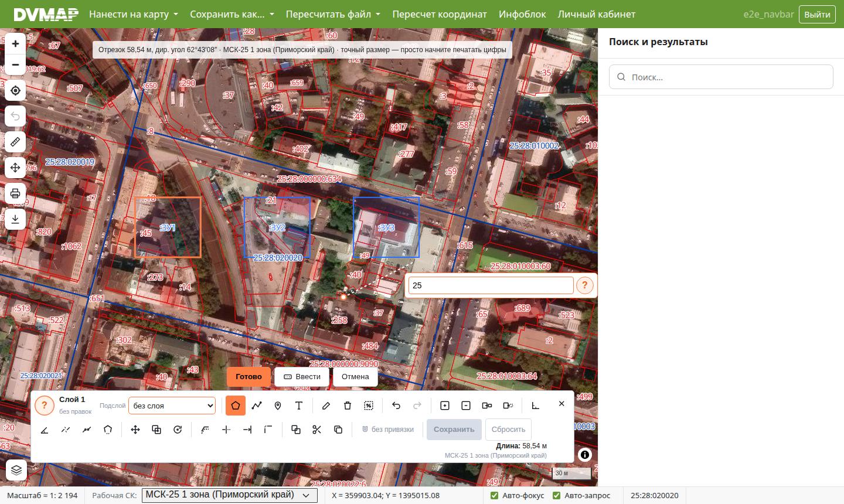Click the print map icon
844x504 pixels.
pyautogui.click(x=15, y=193)
